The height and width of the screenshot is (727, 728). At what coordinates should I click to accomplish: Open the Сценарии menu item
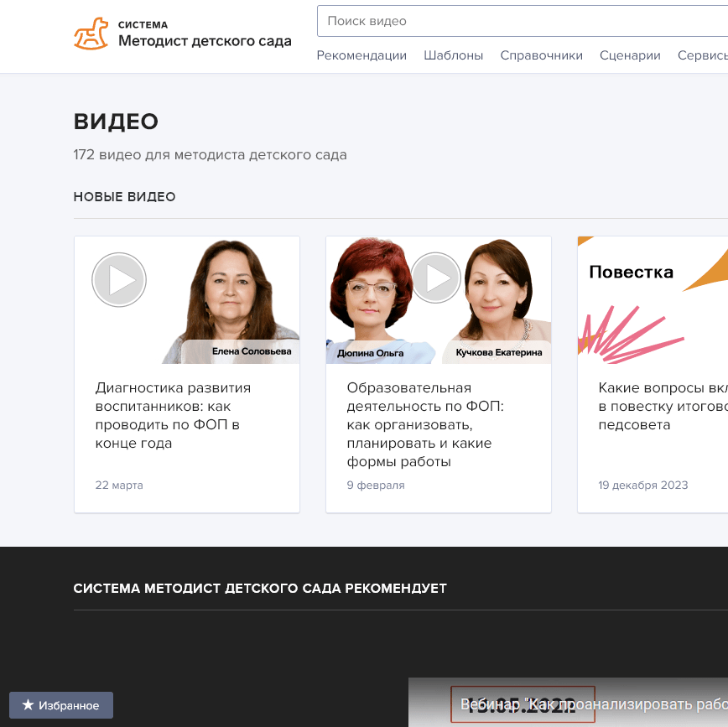pyautogui.click(x=630, y=55)
